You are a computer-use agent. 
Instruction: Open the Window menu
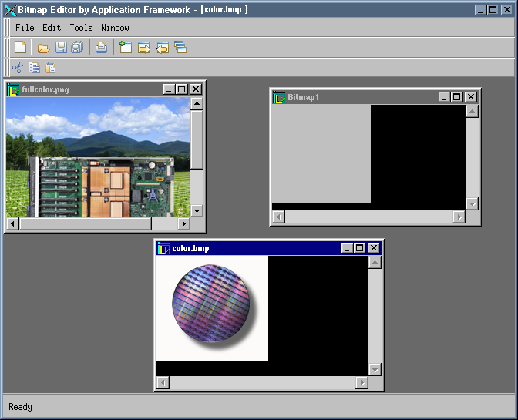115,28
